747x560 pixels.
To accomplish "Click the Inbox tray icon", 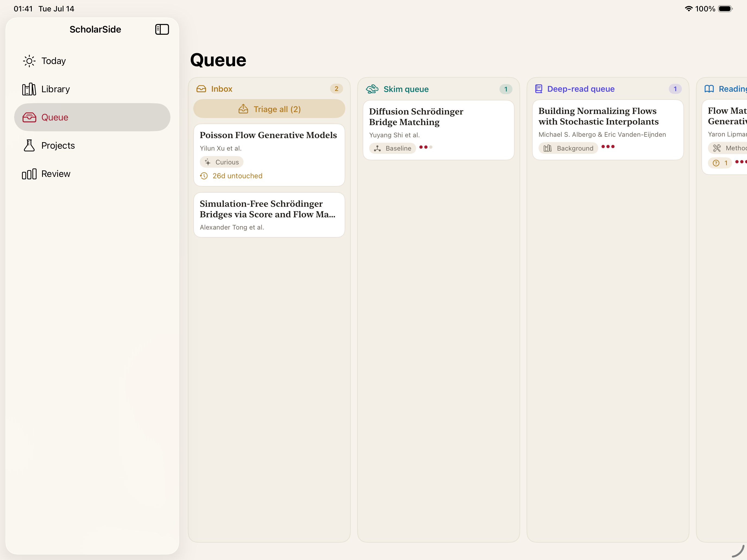I will point(201,89).
